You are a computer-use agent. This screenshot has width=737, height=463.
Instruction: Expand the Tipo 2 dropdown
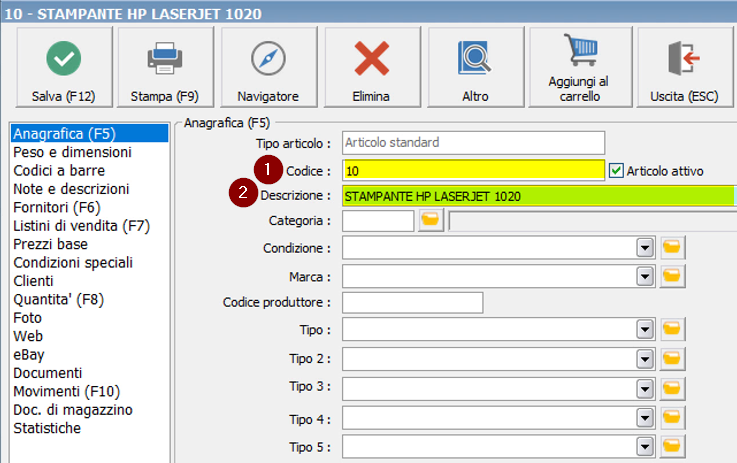pos(645,359)
